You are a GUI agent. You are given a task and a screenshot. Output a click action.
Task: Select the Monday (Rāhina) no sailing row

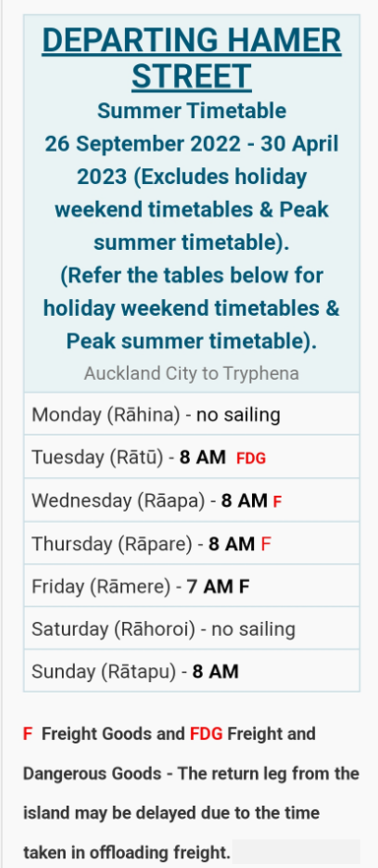pos(192,414)
